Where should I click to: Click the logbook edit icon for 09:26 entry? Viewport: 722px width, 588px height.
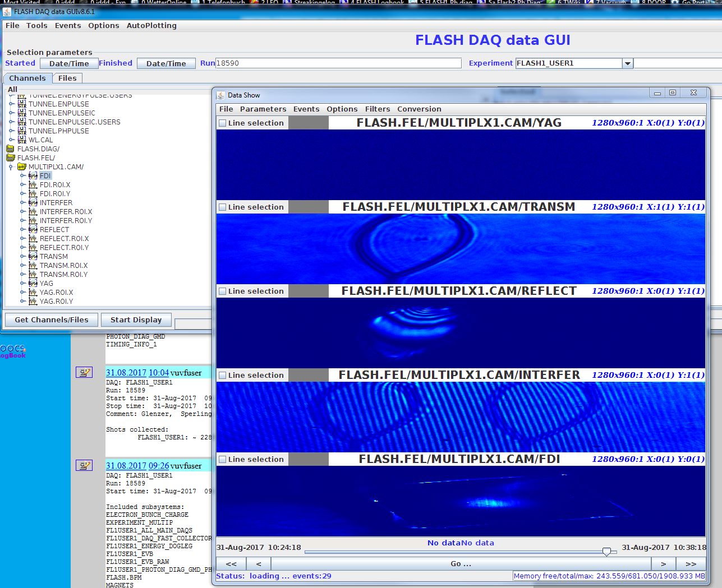[x=84, y=465]
